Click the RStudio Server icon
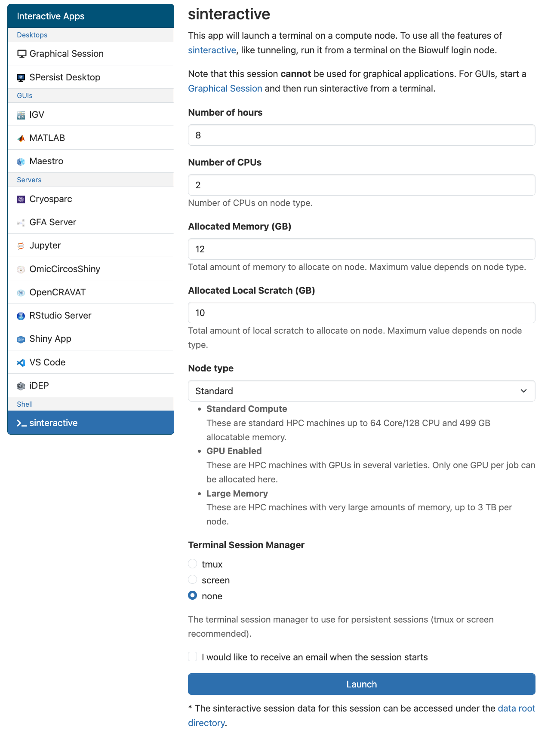The width and height of the screenshot is (560, 730). click(21, 316)
